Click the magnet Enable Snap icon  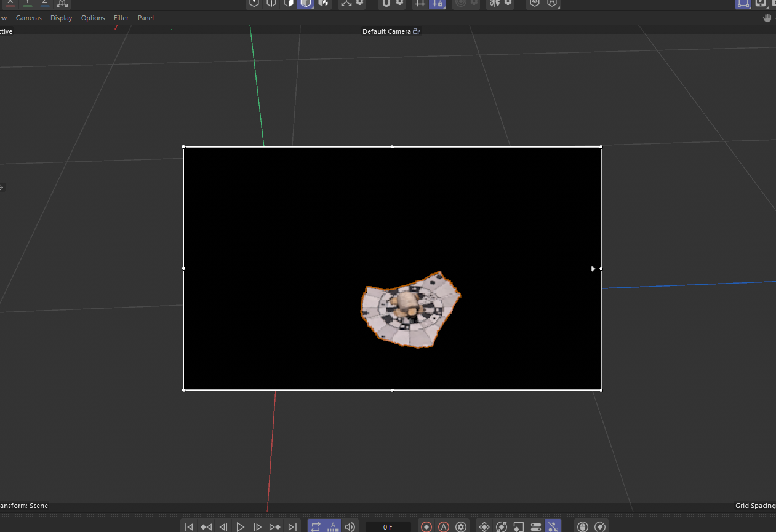pyautogui.click(x=385, y=4)
